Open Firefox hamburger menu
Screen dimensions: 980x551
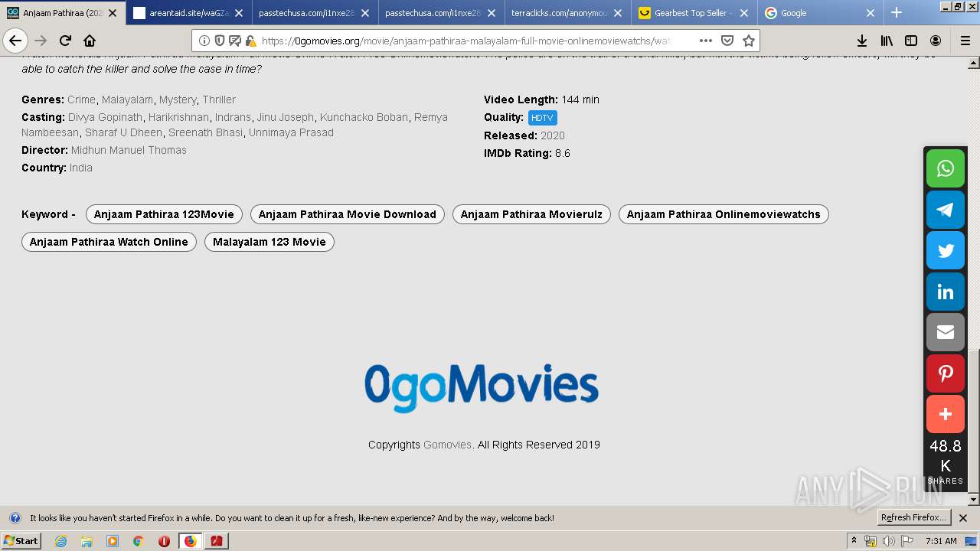click(964, 41)
